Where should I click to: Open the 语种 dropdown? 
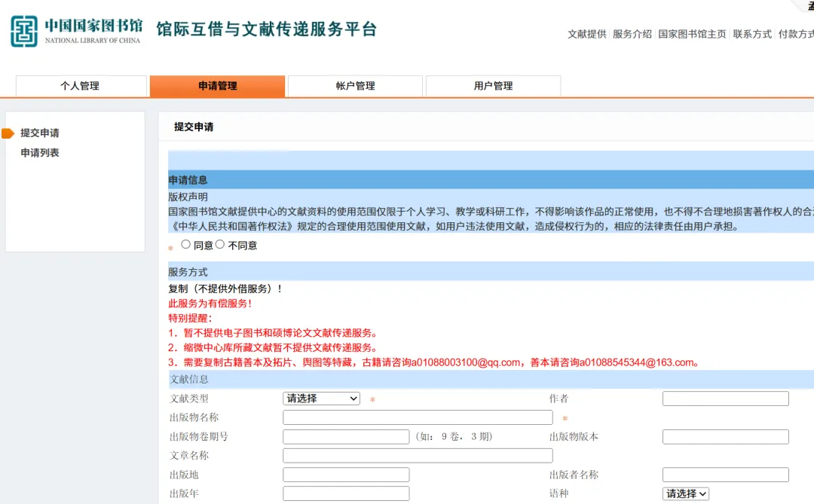point(685,493)
